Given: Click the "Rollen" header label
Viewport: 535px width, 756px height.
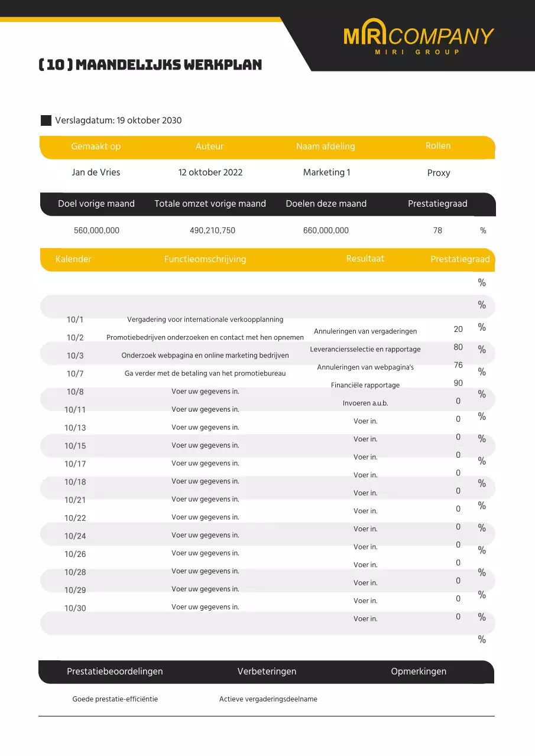Looking at the screenshot, I should coord(438,146).
